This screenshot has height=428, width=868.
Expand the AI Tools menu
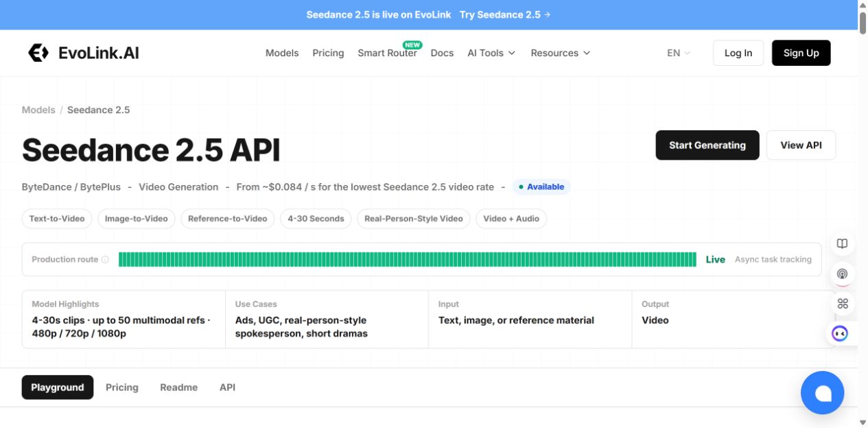pos(491,53)
